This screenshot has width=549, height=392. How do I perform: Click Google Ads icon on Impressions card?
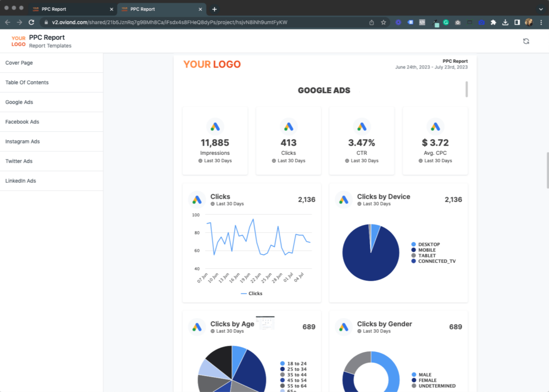(x=215, y=126)
